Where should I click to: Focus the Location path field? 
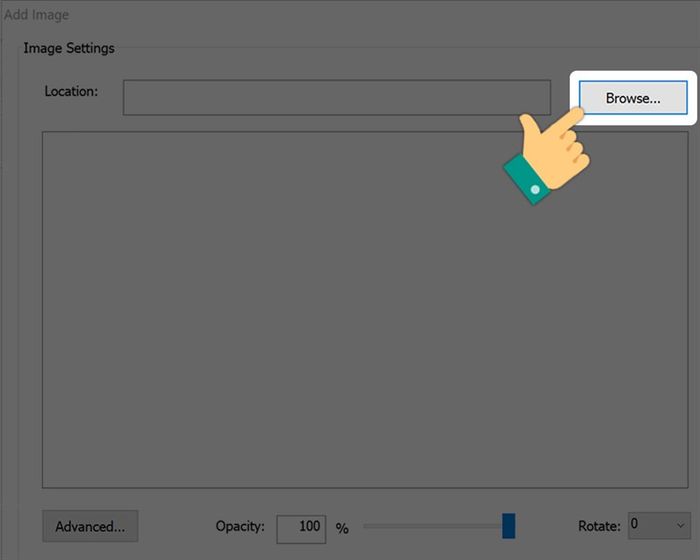tap(337, 97)
